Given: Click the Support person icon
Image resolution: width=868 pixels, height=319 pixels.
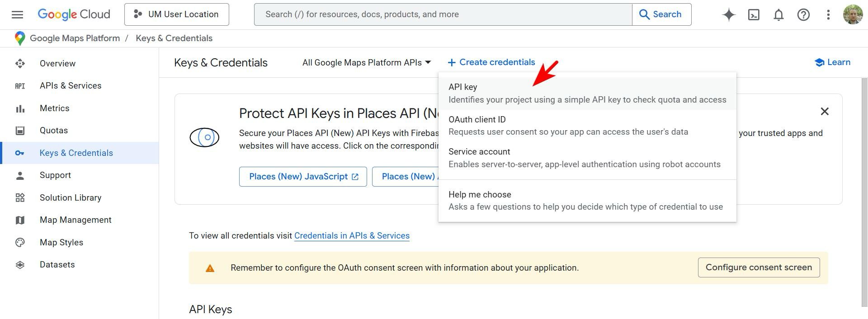Looking at the screenshot, I should click(x=20, y=175).
